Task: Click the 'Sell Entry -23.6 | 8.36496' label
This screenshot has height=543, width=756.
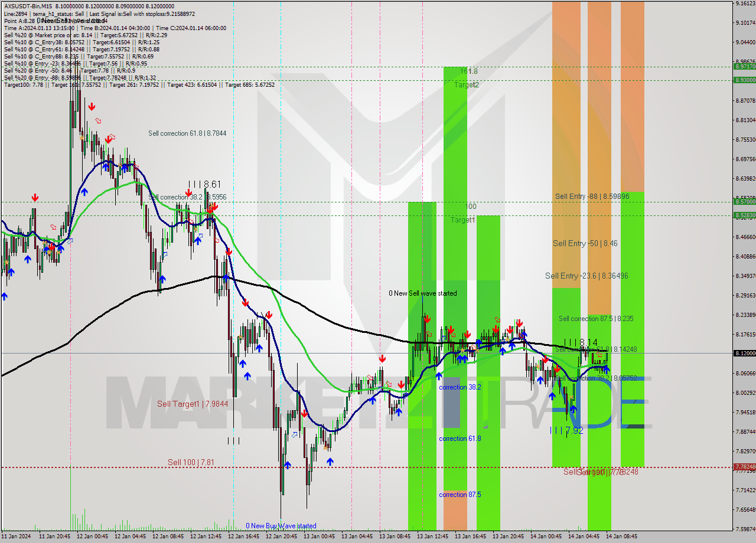Action: (586, 276)
